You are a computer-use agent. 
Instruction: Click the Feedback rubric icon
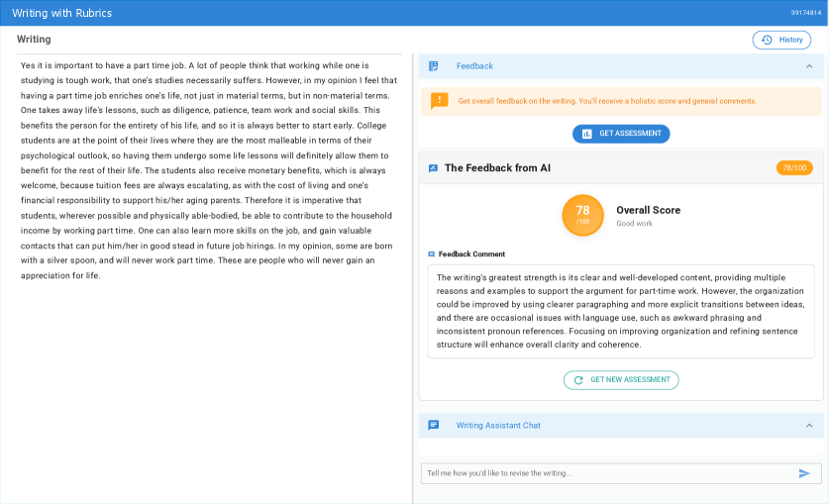click(x=434, y=66)
